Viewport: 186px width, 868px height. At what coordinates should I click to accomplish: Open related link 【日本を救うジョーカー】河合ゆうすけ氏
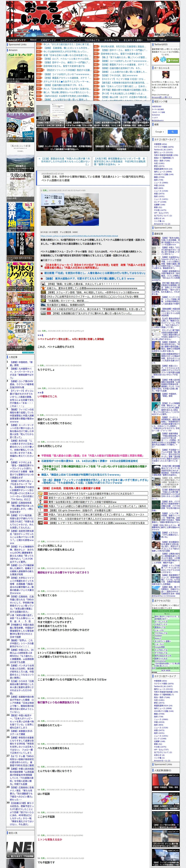click(95, 266)
